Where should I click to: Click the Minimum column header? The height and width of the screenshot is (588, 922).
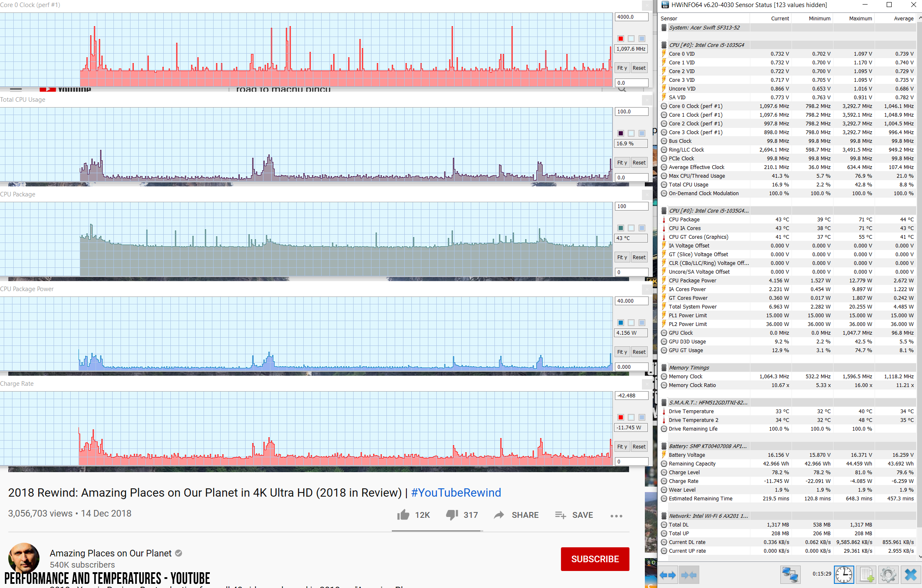812,18
